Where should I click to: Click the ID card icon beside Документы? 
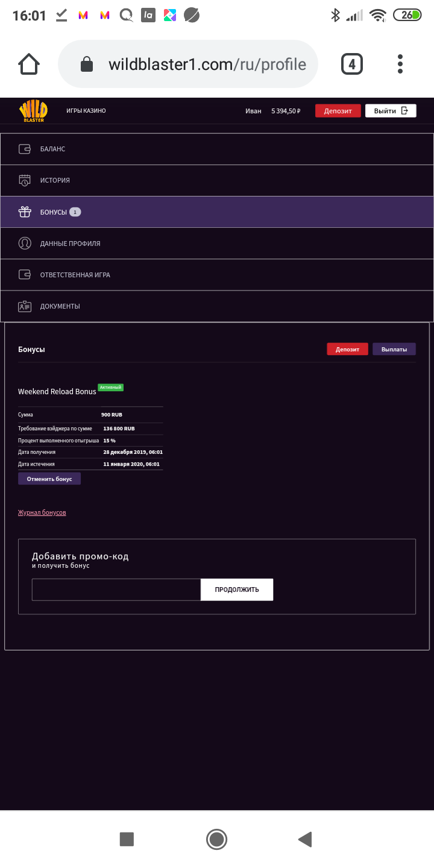25,306
